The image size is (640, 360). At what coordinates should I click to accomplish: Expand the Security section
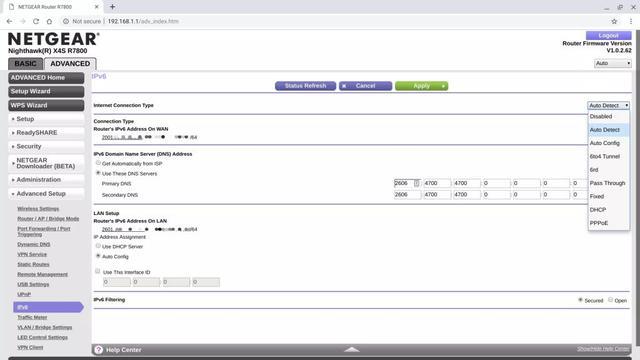pyautogui.click(x=46, y=146)
